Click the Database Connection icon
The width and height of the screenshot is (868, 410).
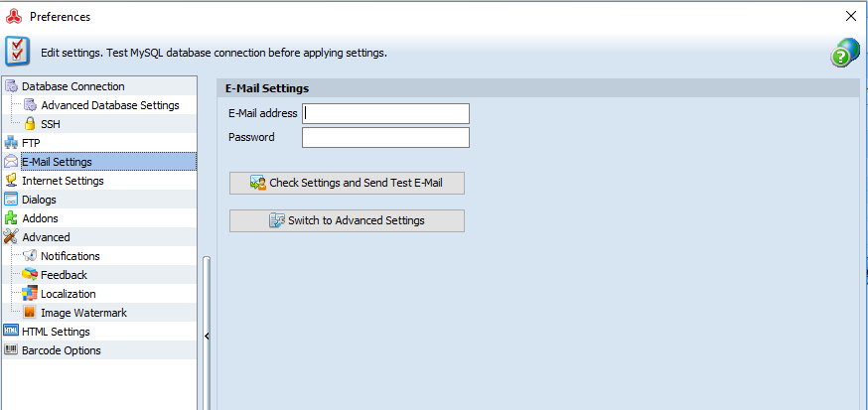(x=11, y=86)
